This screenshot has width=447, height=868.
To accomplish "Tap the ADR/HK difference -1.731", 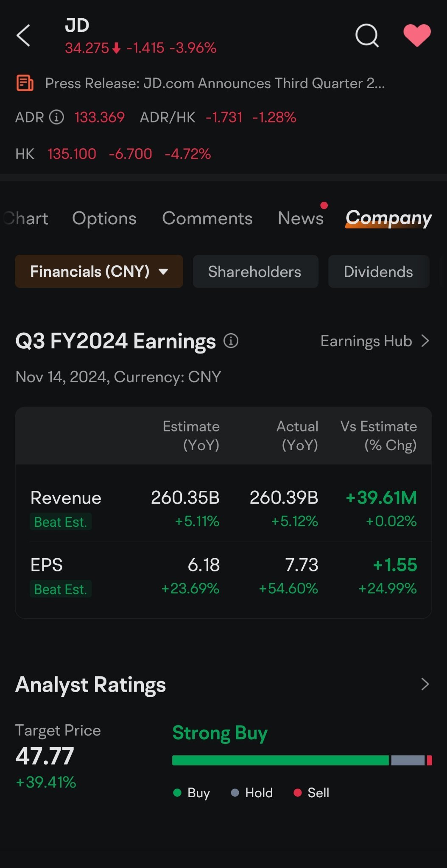I will tap(224, 117).
